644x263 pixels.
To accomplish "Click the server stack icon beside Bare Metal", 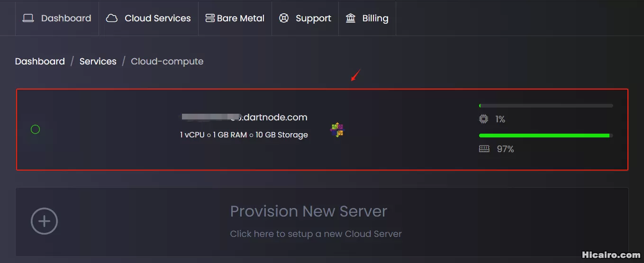I will point(210,18).
